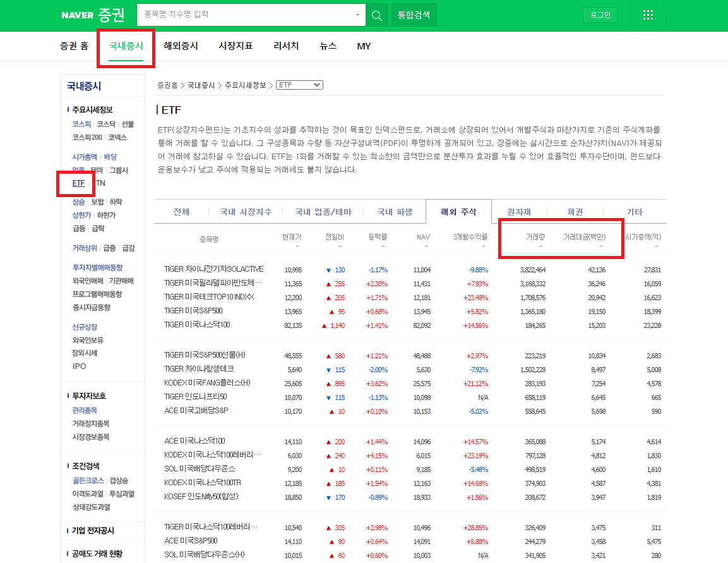Open the 뉴스 menu

click(x=328, y=46)
